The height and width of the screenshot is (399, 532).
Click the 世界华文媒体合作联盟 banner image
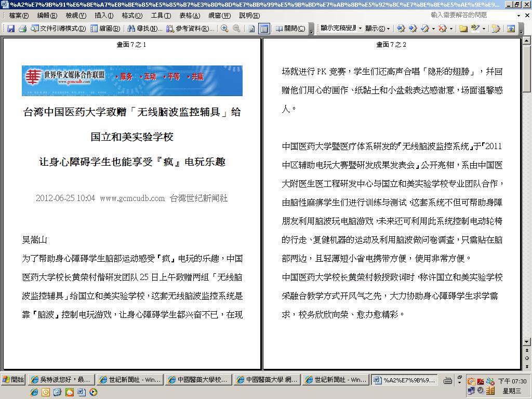(x=132, y=81)
